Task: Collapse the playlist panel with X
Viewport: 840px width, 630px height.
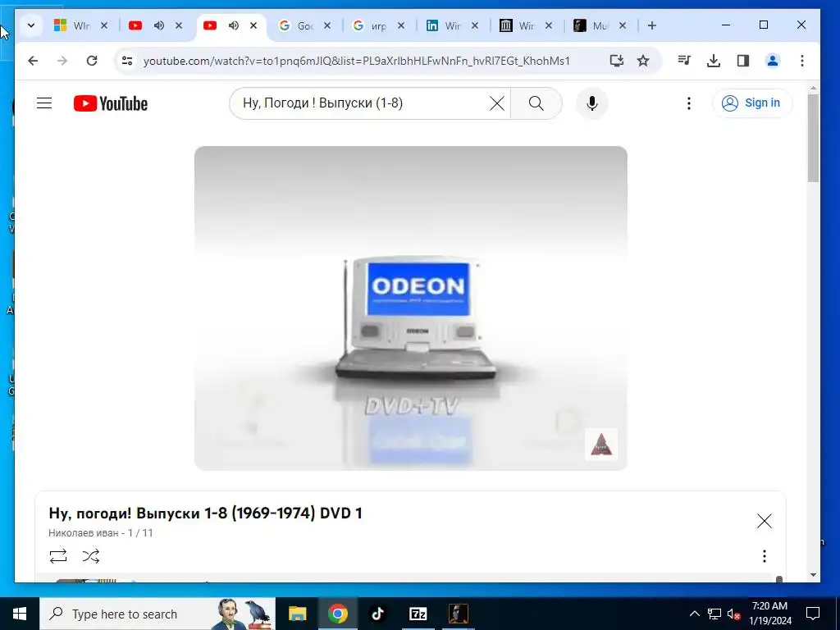Action: 765,521
